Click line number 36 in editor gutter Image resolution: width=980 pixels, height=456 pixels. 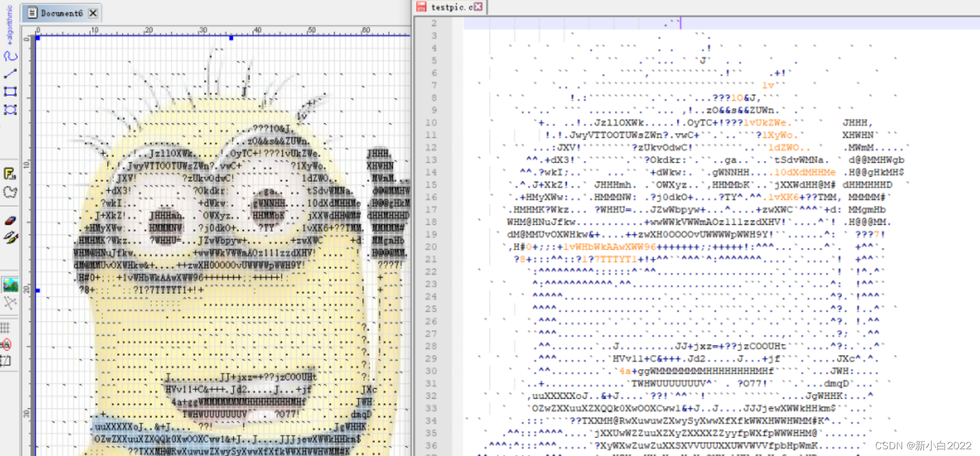click(x=431, y=445)
